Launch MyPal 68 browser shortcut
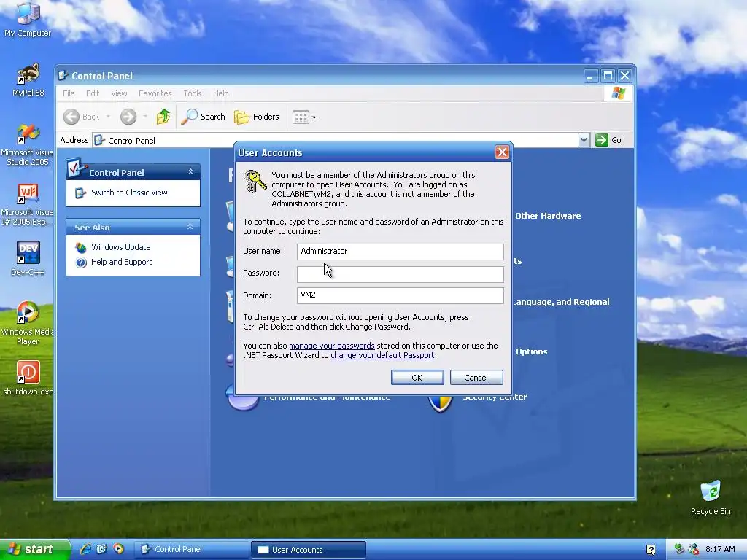Viewport: 747px width, 560px height. [28, 79]
